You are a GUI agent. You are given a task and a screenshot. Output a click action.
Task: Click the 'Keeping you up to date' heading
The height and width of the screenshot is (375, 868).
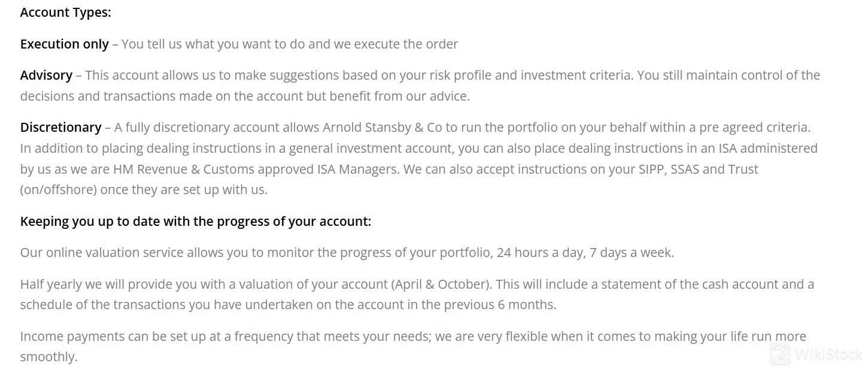[196, 222]
